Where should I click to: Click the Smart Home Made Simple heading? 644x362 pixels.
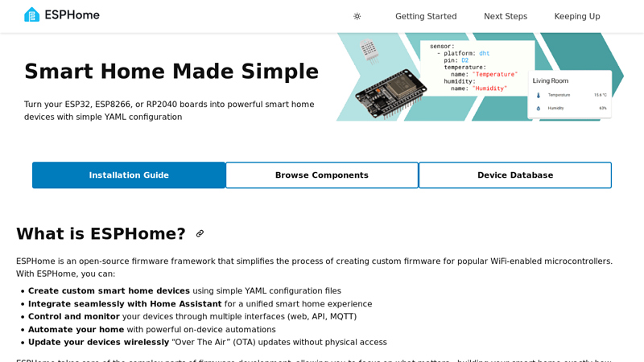click(171, 72)
